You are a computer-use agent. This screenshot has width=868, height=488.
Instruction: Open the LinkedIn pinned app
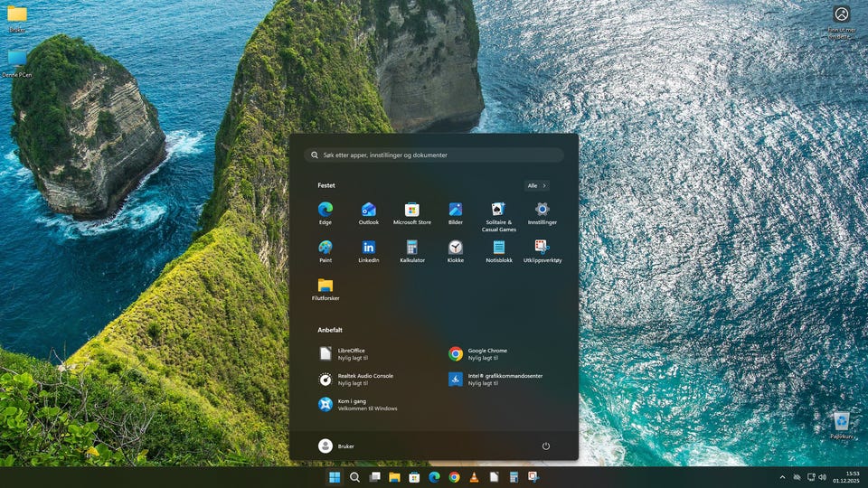[x=369, y=251]
